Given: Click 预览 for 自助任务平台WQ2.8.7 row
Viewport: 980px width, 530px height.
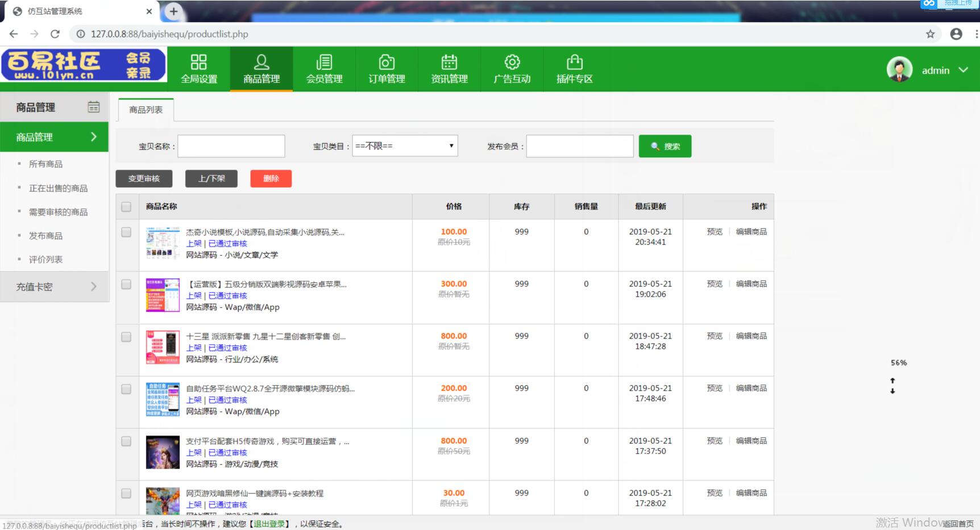Looking at the screenshot, I should 715,389.
